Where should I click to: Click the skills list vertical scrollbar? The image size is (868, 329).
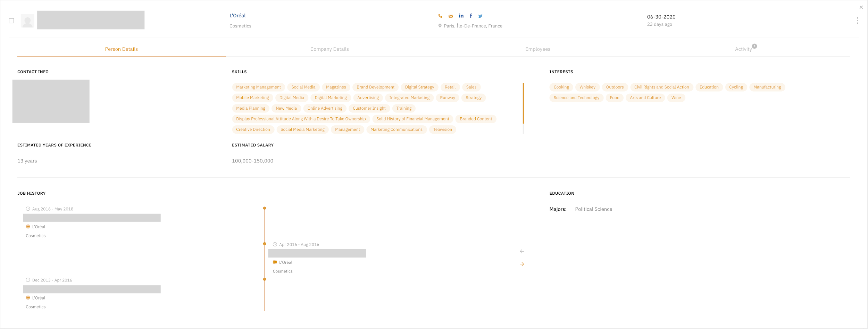[523, 104]
